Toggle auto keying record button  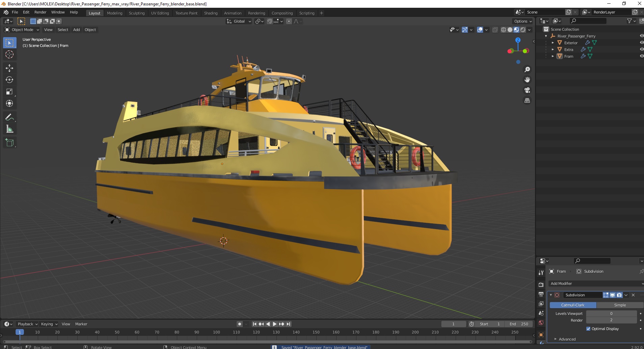point(239,324)
